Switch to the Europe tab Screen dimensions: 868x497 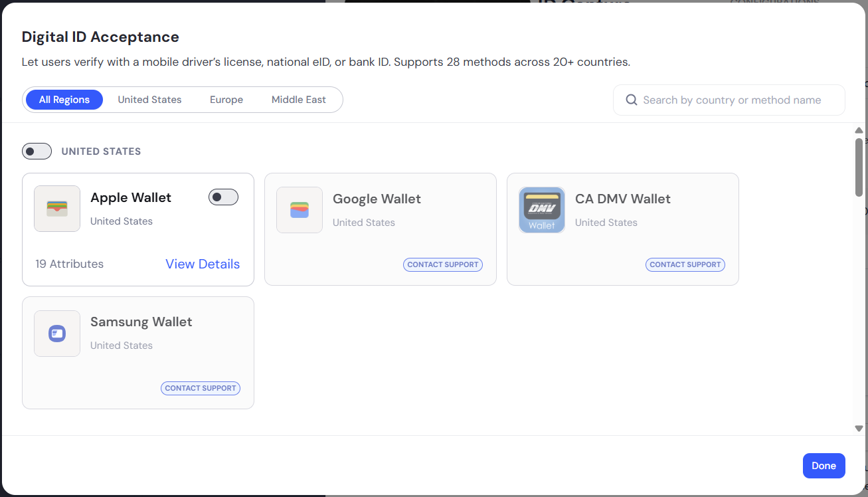[x=226, y=100]
